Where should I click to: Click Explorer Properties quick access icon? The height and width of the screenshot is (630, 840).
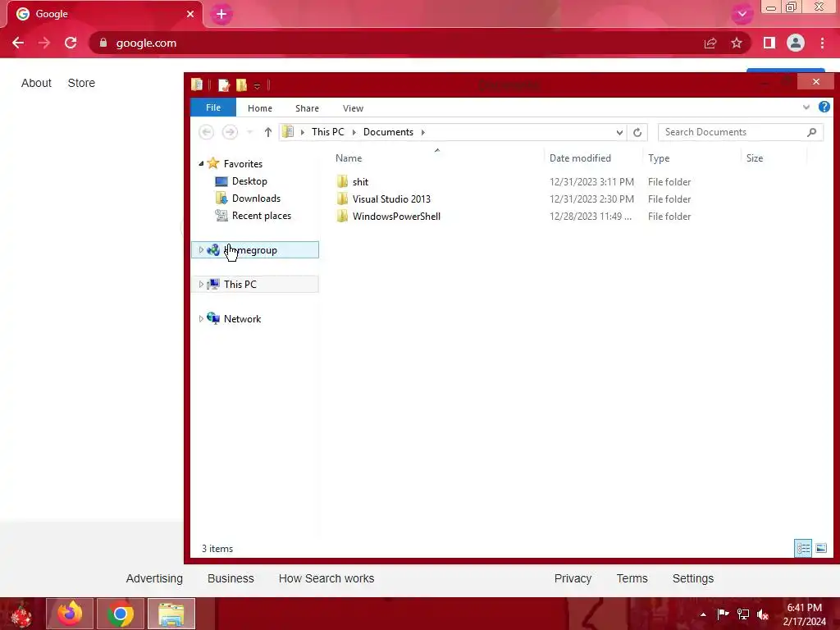coord(224,84)
